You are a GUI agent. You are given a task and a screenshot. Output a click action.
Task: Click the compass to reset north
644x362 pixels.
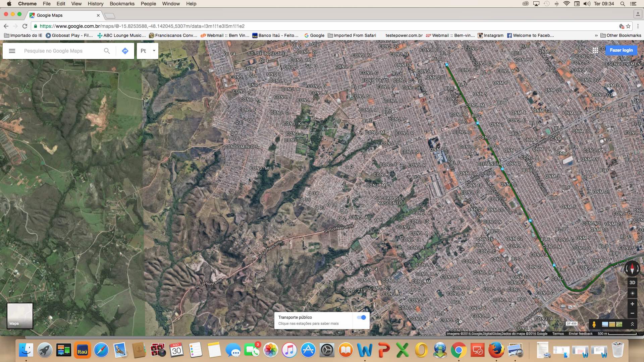click(632, 268)
